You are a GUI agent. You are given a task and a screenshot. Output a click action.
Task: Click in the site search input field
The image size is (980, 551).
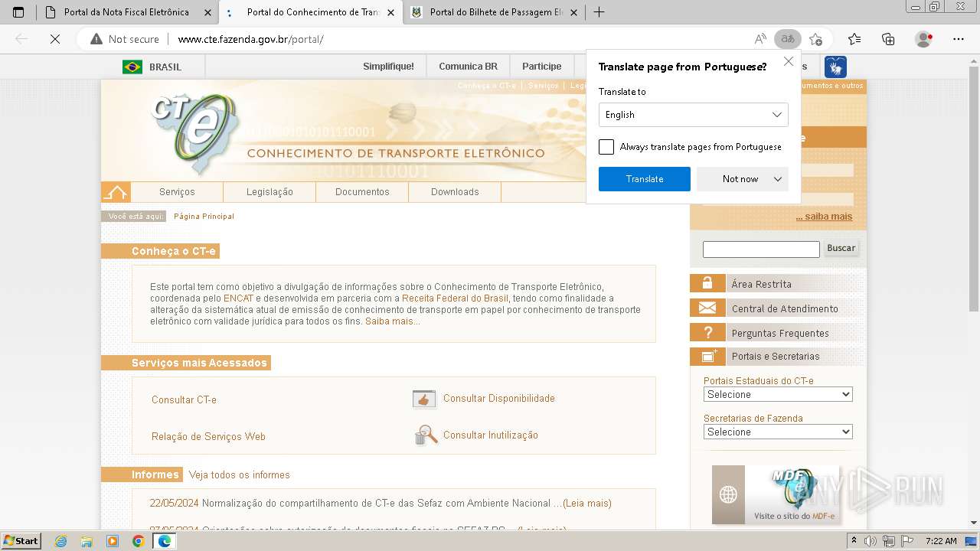point(761,249)
